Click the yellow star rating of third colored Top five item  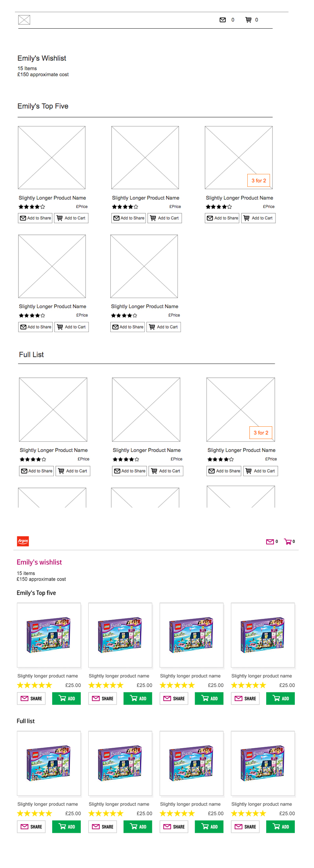[177, 685]
